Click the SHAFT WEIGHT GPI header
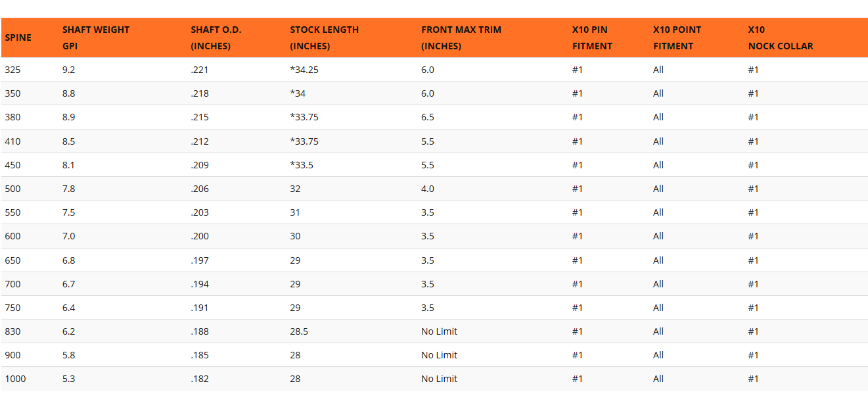 click(96, 37)
